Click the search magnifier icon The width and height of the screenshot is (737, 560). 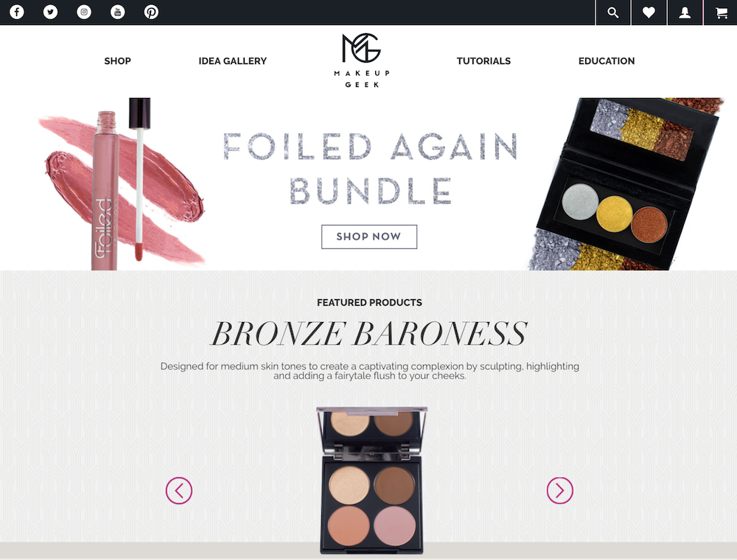[613, 13]
